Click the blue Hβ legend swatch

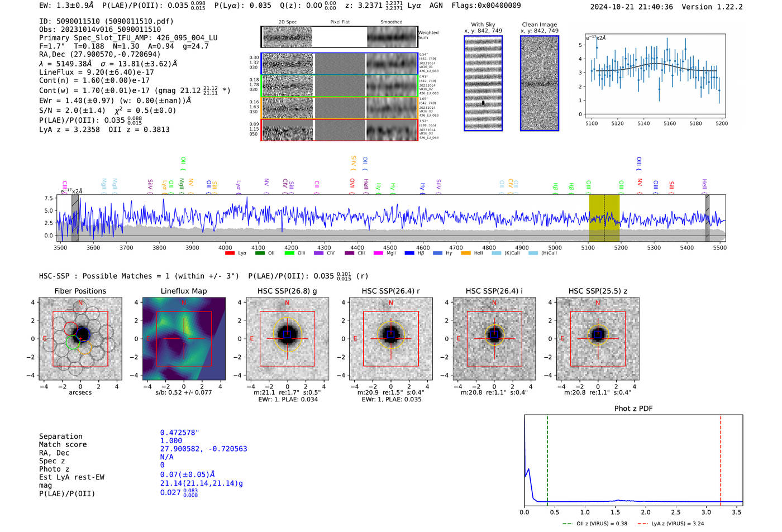click(x=409, y=253)
